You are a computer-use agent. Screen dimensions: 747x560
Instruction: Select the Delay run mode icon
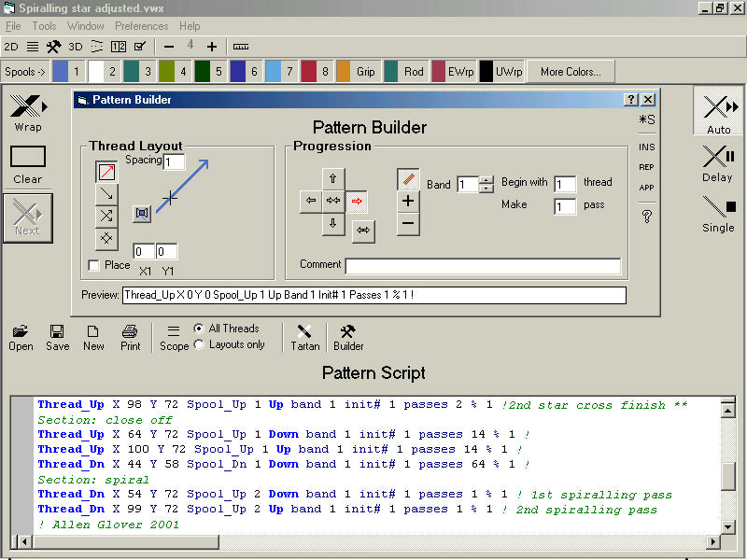tap(718, 155)
